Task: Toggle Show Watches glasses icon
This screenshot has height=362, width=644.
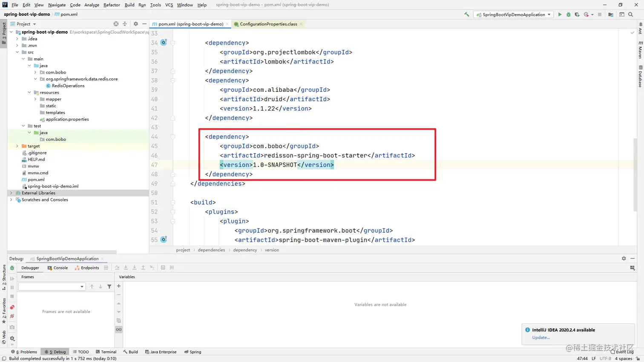Action: 119,330
